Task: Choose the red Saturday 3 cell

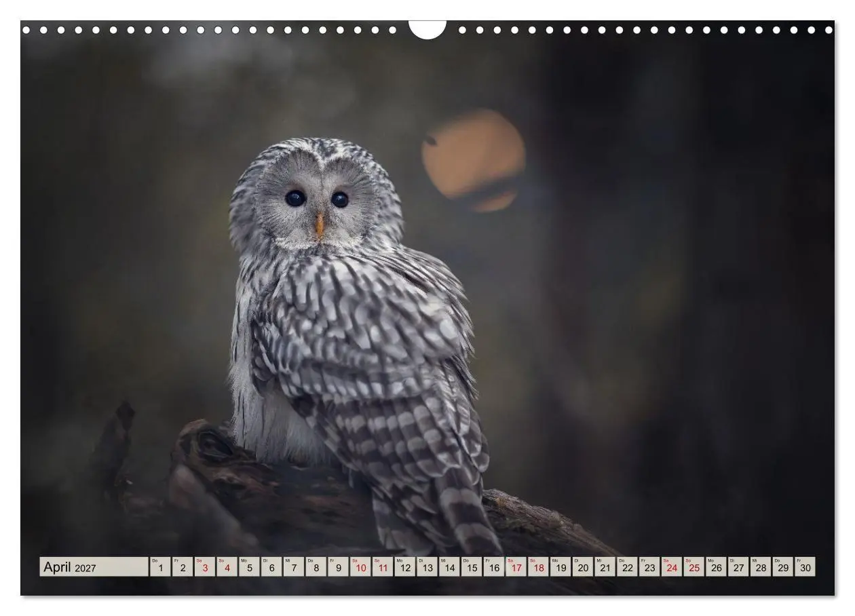Action: [204, 567]
